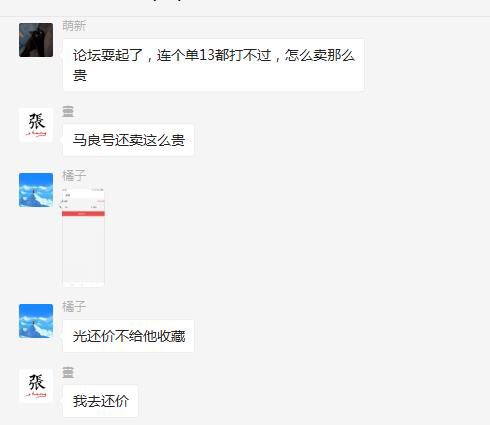Click the text 论坛要起了 in 萌新's message
This screenshot has height=425, width=490.
click(108, 55)
